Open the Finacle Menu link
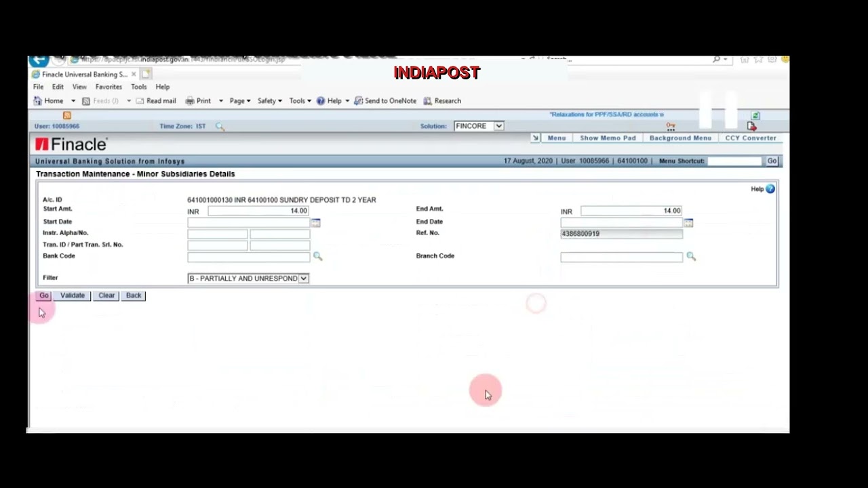Viewport: 868px width, 488px height. (x=557, y=138)
